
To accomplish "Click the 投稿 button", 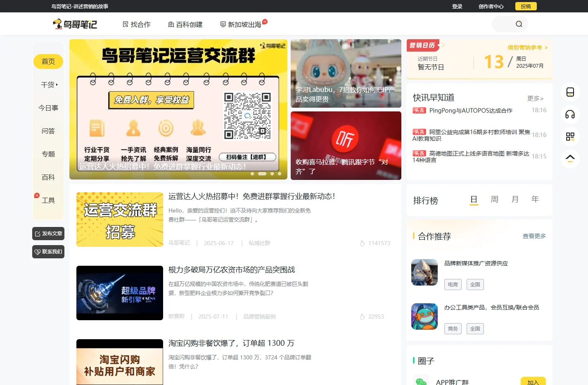I will coord(526,6).
